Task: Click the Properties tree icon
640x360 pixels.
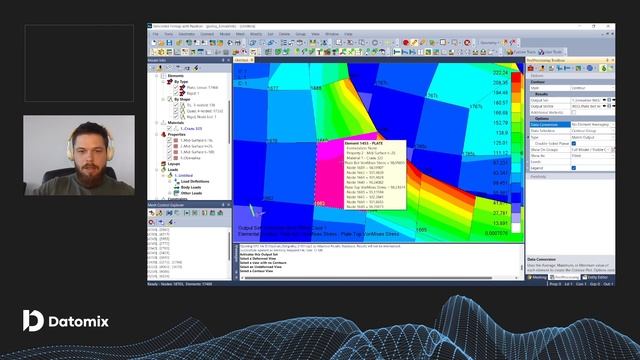Action: [164, 134]
